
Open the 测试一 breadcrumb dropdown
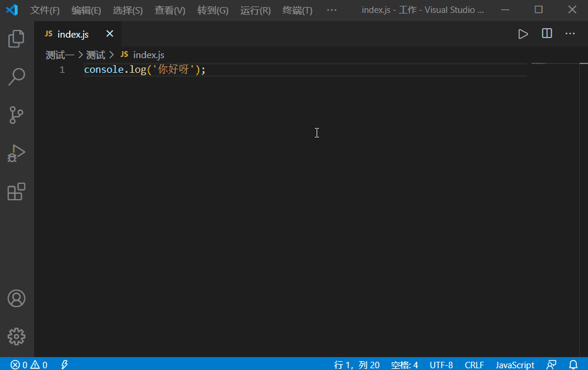point(58,55)
